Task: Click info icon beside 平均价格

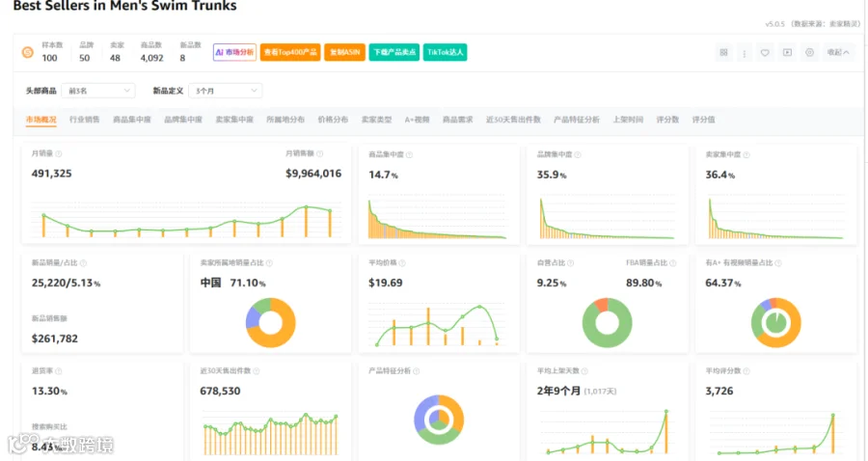Action: click(x=402, y=263)
